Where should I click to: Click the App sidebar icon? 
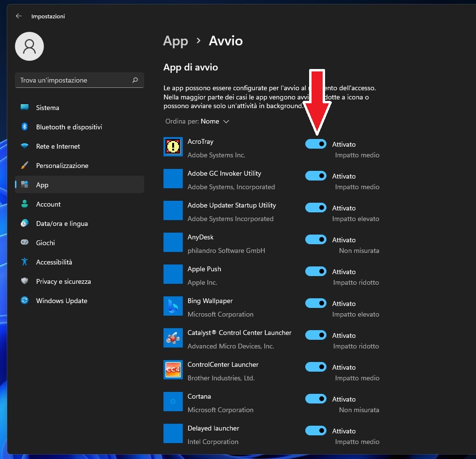[x=25, y=184]
